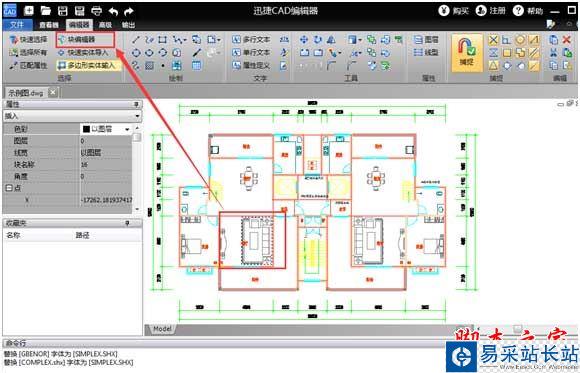Click 匹配属性 match properties button
The height and width of the screenshot is (373, 580).
29,65
